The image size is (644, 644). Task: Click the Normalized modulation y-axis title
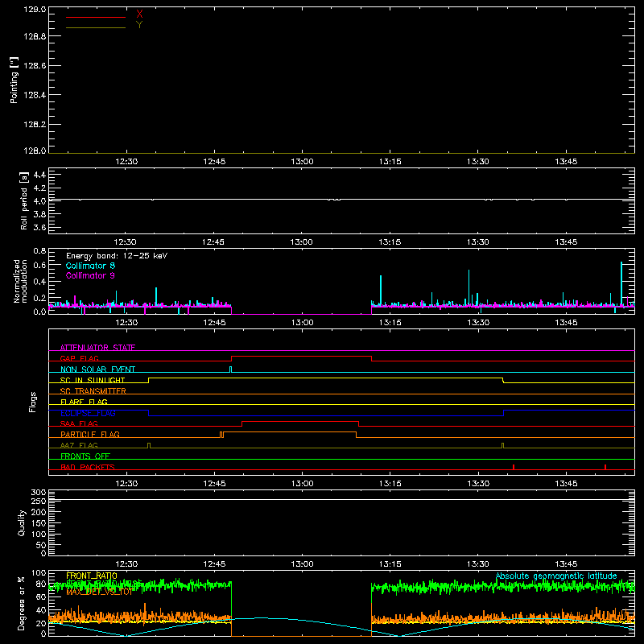click(x=20, y=281)
